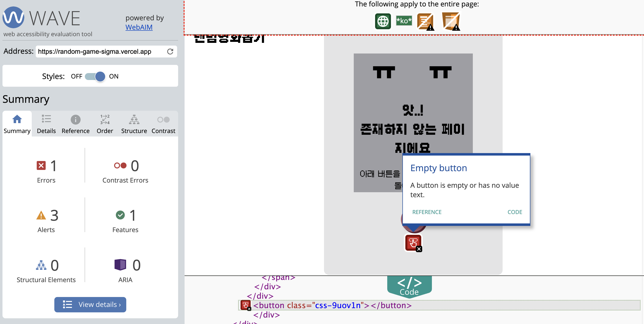
Task: Open the Contrast tab
Action: [163, 124]
